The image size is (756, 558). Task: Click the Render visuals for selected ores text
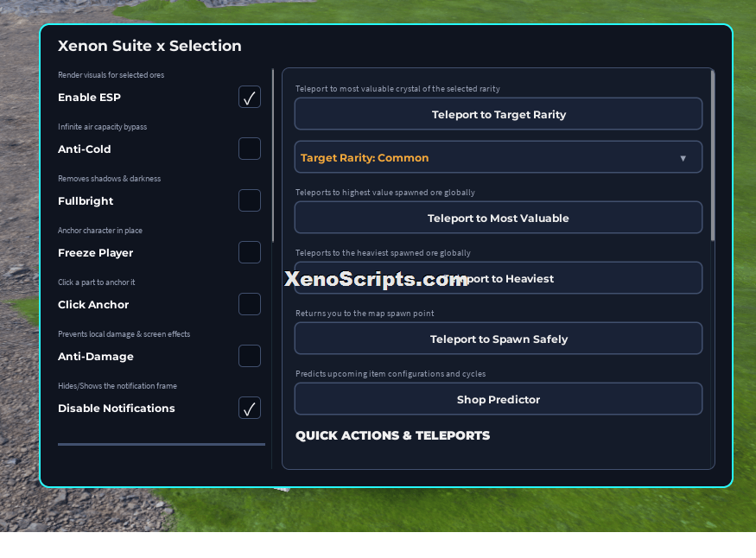pyautogui.click(x=111, y=75)
